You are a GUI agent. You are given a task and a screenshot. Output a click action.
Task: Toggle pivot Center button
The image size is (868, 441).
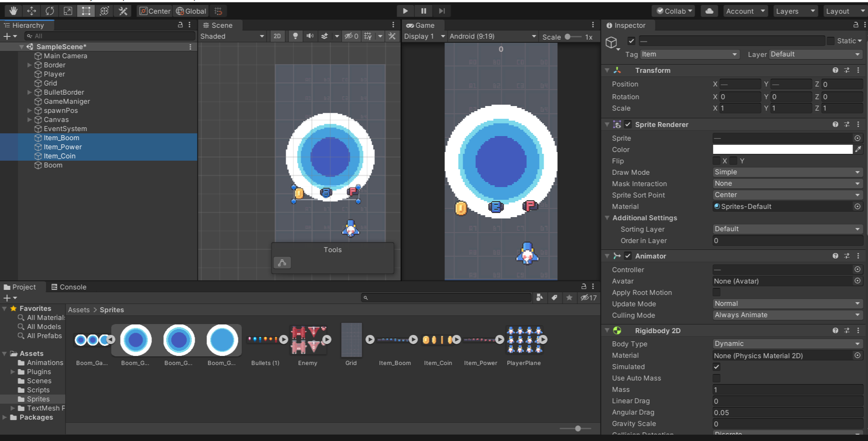[x=155, y=11]
